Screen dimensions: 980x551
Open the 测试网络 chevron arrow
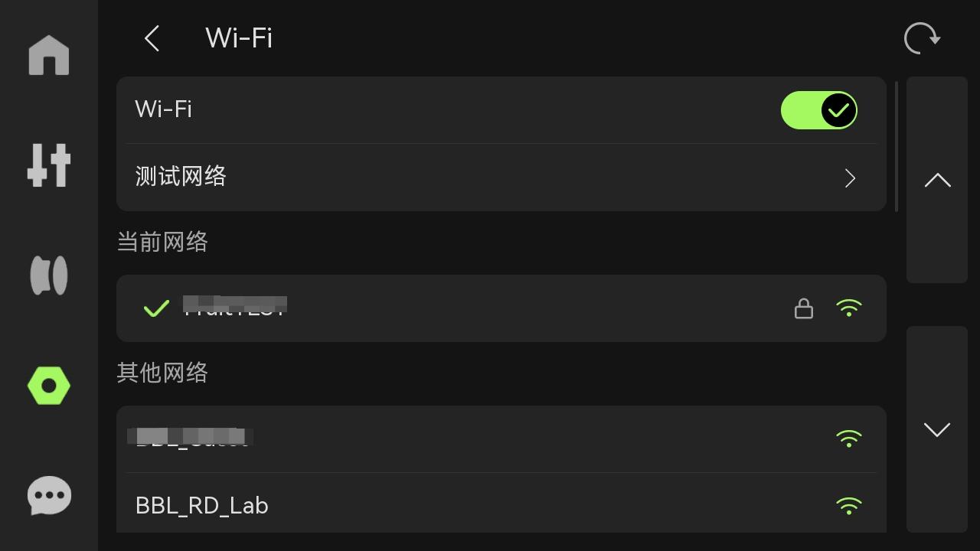850,178
